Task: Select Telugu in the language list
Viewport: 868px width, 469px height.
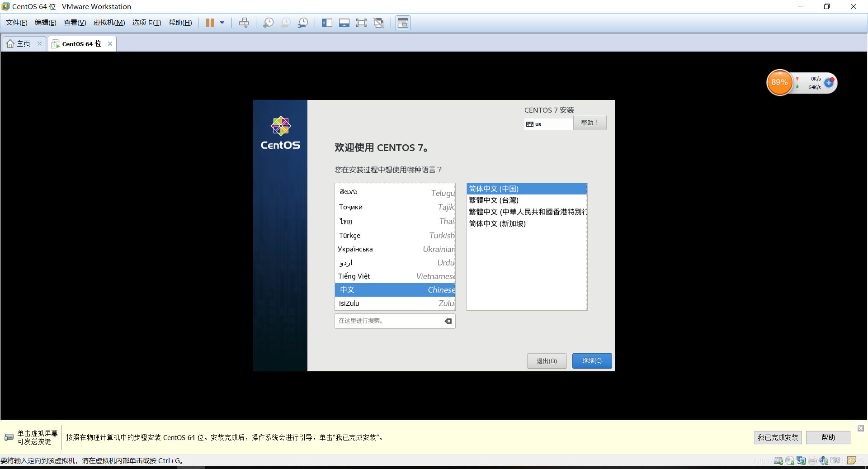Action: pyautogui.click(x=395, y=193)
